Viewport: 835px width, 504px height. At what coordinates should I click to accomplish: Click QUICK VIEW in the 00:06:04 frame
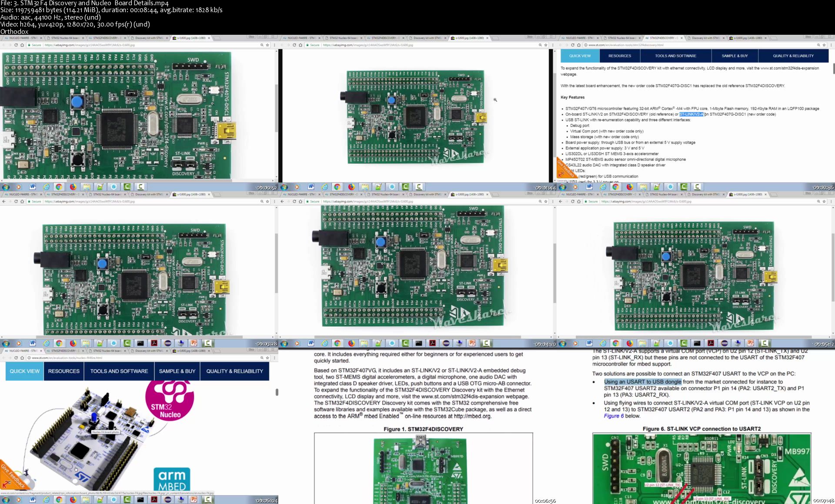(x=24, y=371)
